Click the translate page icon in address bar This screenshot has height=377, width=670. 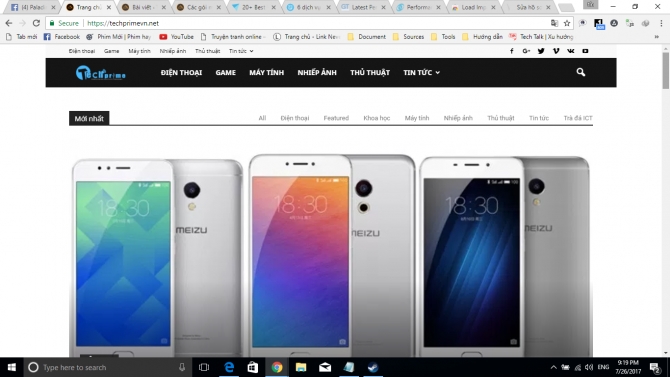click(x=554, y=23)
